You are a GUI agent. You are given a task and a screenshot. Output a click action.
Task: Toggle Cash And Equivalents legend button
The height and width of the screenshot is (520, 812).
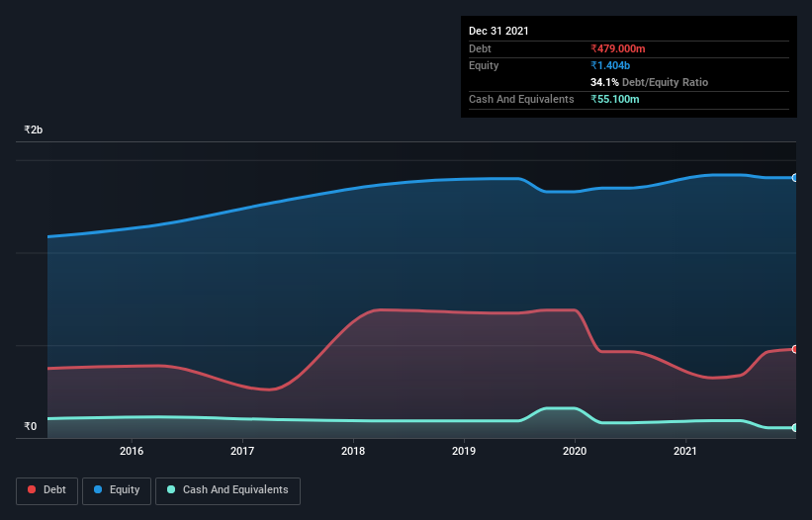point(227,490)
